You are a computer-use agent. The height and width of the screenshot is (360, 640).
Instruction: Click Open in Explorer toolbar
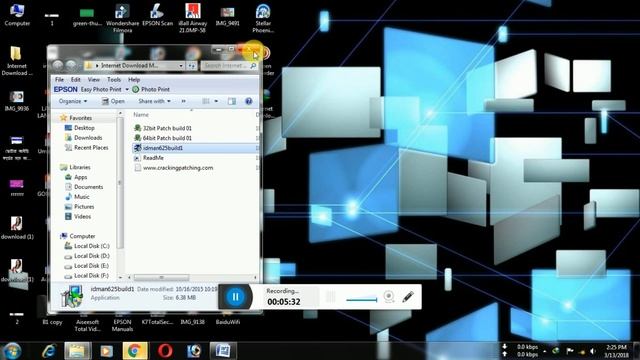113,101
